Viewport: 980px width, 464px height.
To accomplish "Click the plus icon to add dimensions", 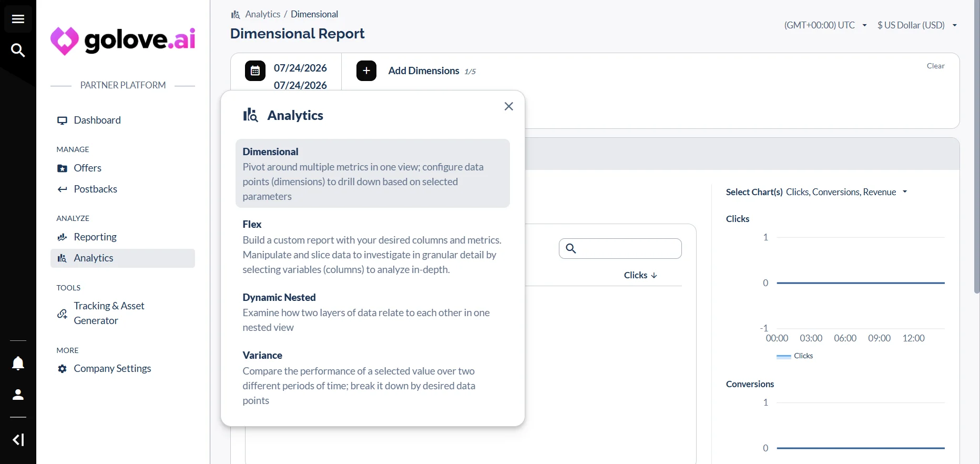I will pos(366,70).
